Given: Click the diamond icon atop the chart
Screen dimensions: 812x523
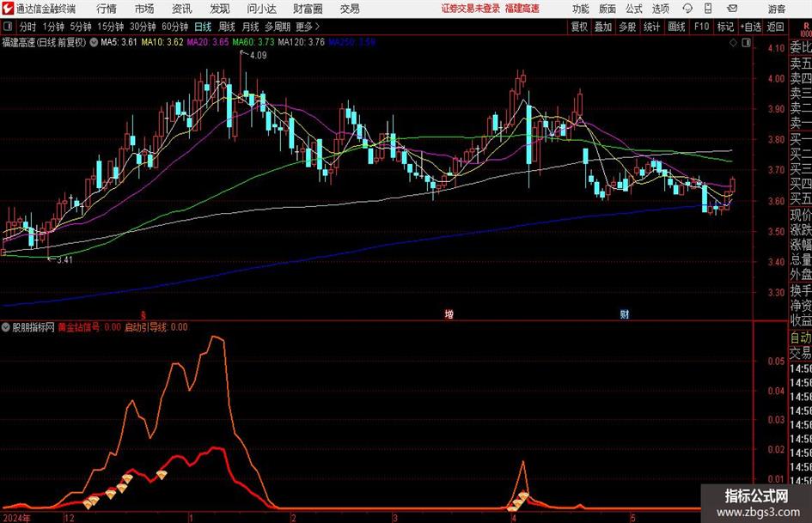Looking at the screenshot, I should (x=733, y=43).
